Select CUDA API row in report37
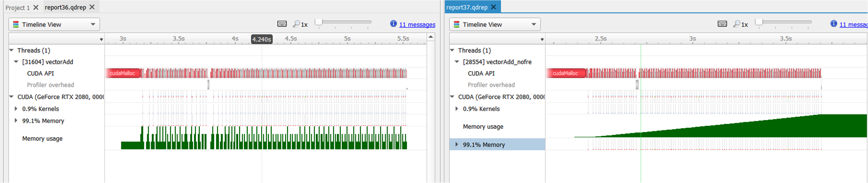This screenshot has width=868, height=183. (481, 73)
